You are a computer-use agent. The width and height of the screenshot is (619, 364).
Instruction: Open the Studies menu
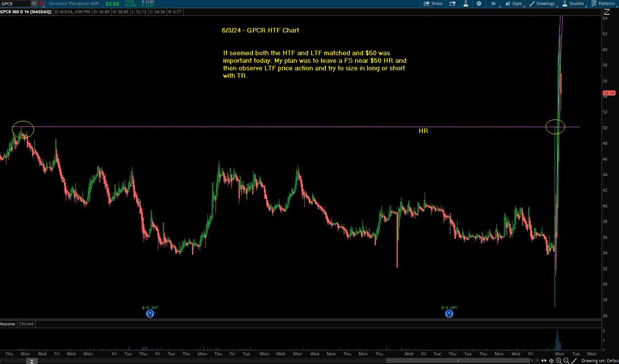[x=573, y=4]
